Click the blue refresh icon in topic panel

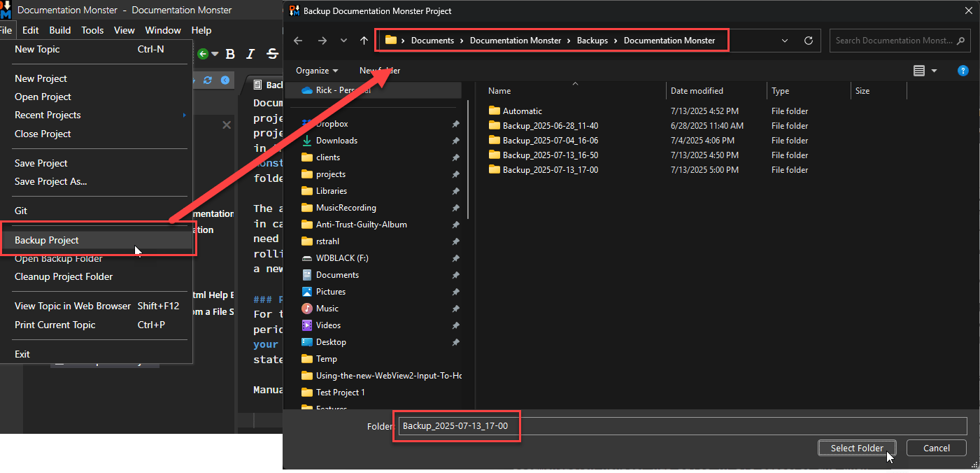click(x=208, y=80)
